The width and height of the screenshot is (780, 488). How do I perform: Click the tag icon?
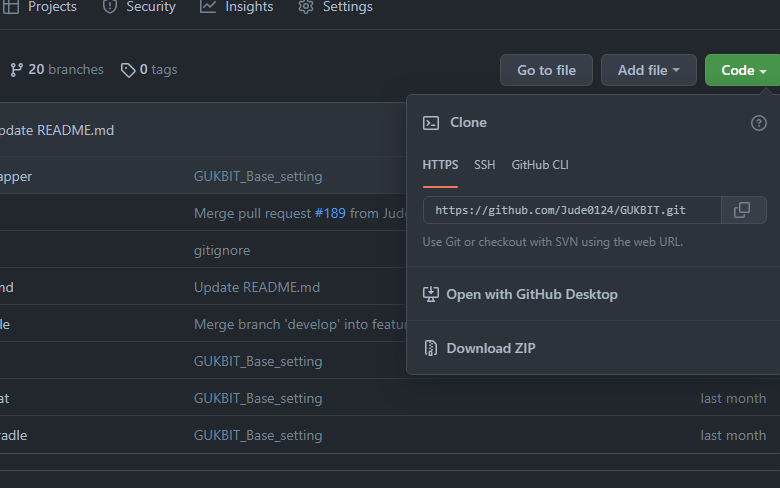pyautogui.click(x=128, y=70)
